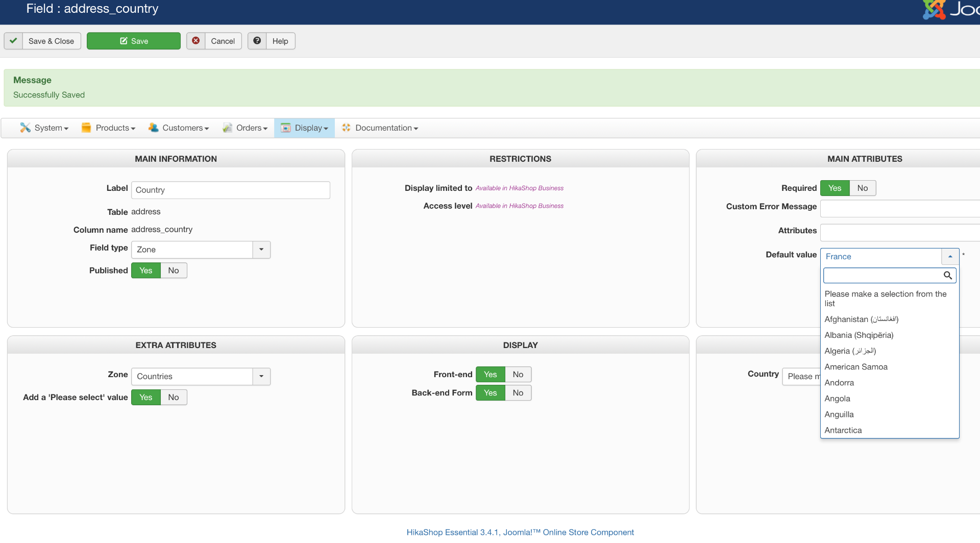Select Afghanistan from the list
This screenshot has height=543, width=980.
tap(890, 319)
